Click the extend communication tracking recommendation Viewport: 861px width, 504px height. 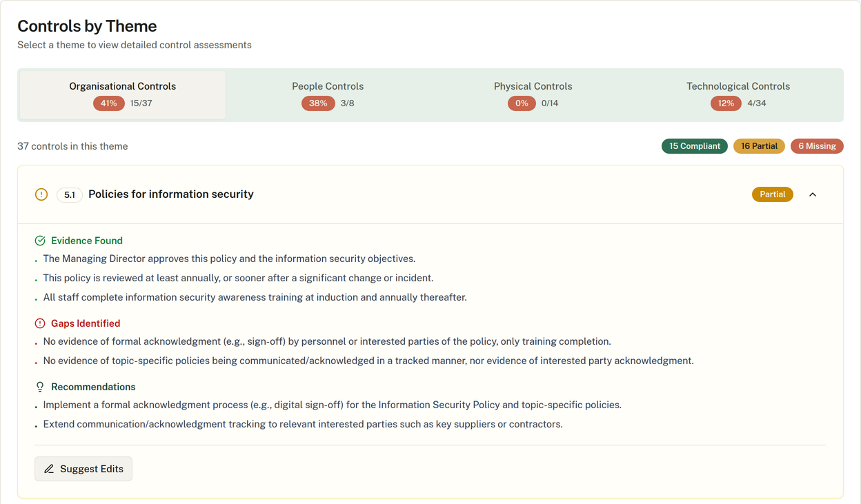pos(303,424)
